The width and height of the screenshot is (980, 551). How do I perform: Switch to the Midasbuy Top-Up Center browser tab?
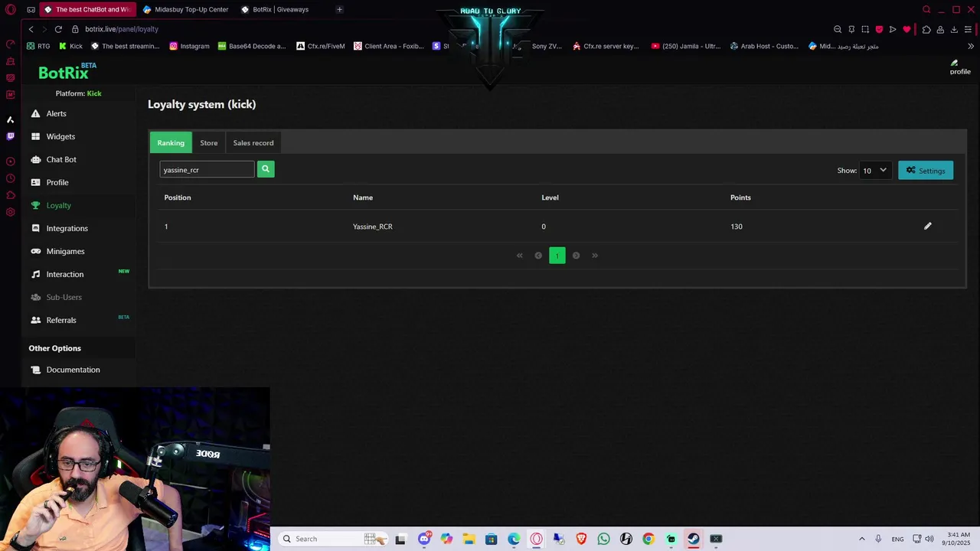[185, 9]
